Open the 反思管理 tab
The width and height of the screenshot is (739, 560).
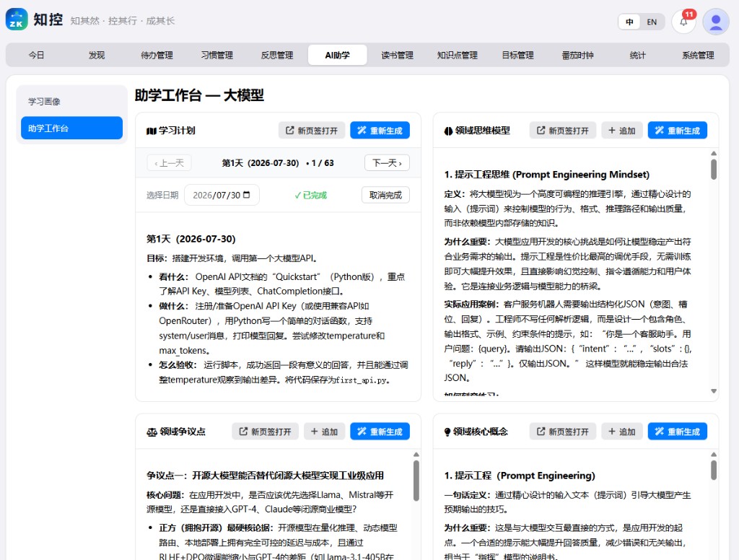tap(277, 55)
